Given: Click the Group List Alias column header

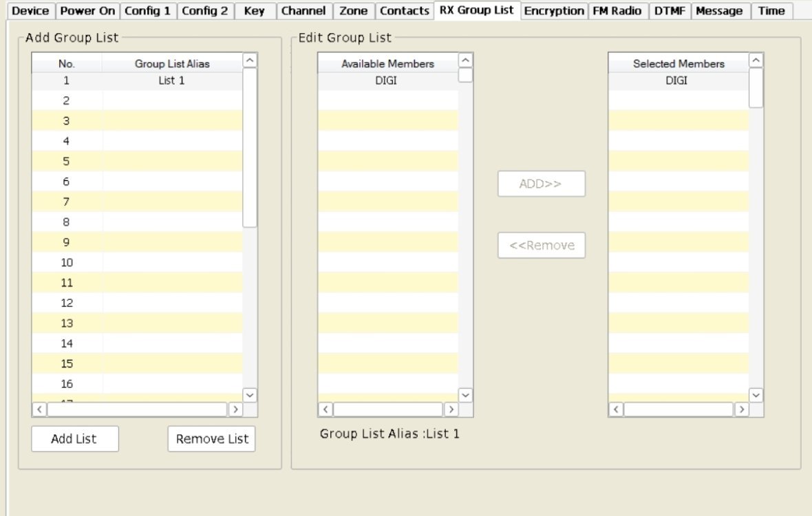Looking at the screenshot, I should coord(172,64).
